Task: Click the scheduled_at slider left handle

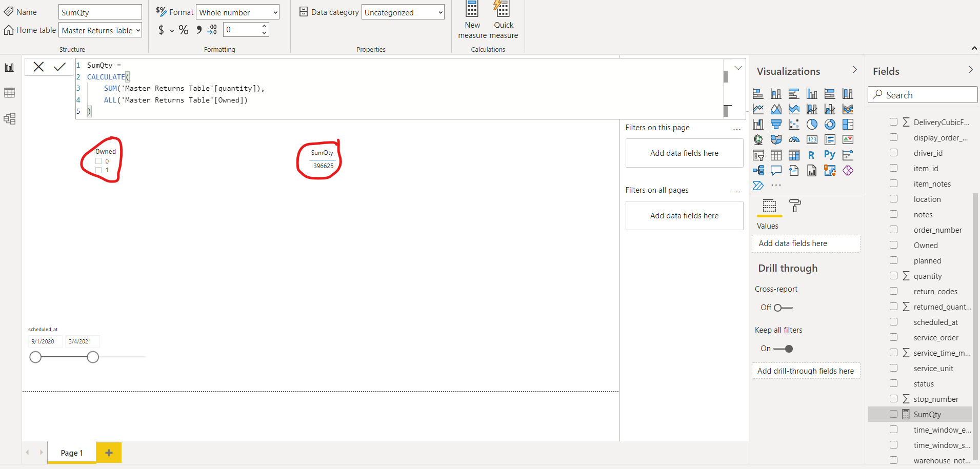Action: [x=35, y=357]
